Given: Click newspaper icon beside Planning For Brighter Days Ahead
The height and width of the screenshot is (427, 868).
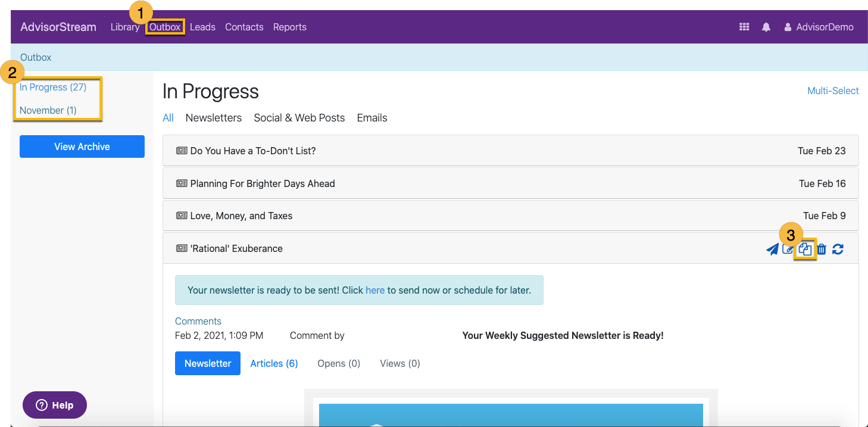Looking at the screenshot, I should point(182,183).
